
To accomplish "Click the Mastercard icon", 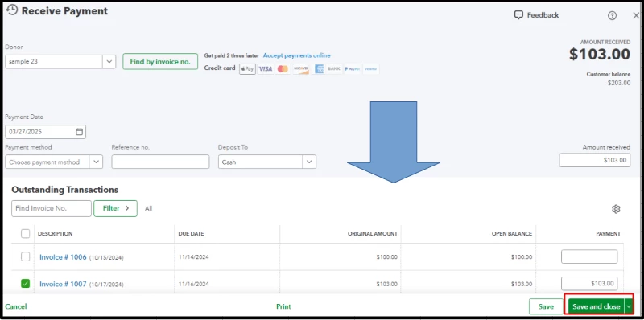I will (x=283, y=69).
